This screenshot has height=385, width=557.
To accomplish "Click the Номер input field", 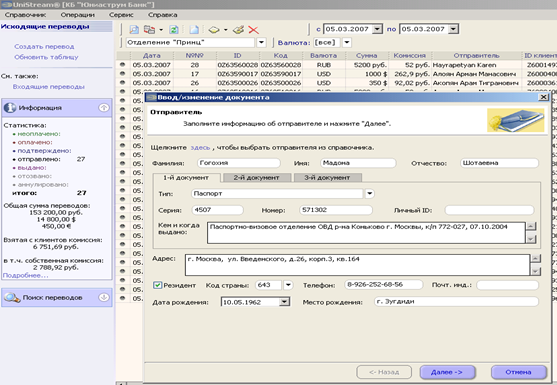I will pyautogui.click(x=336, y=210).
